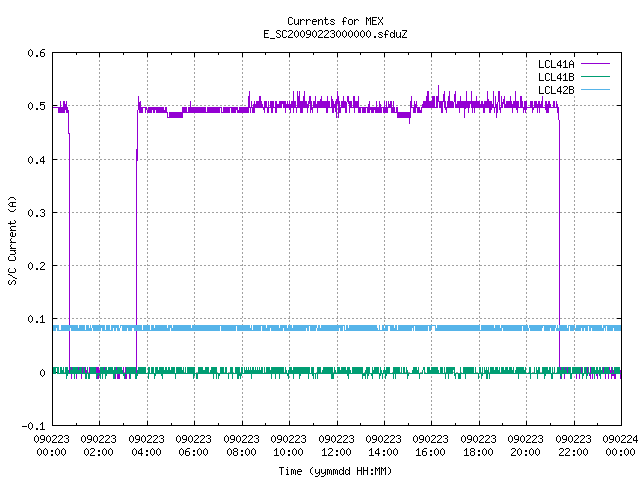Click the 12:00 x-axis tick label
Screen dimensions: 640x480
(336, 452)
